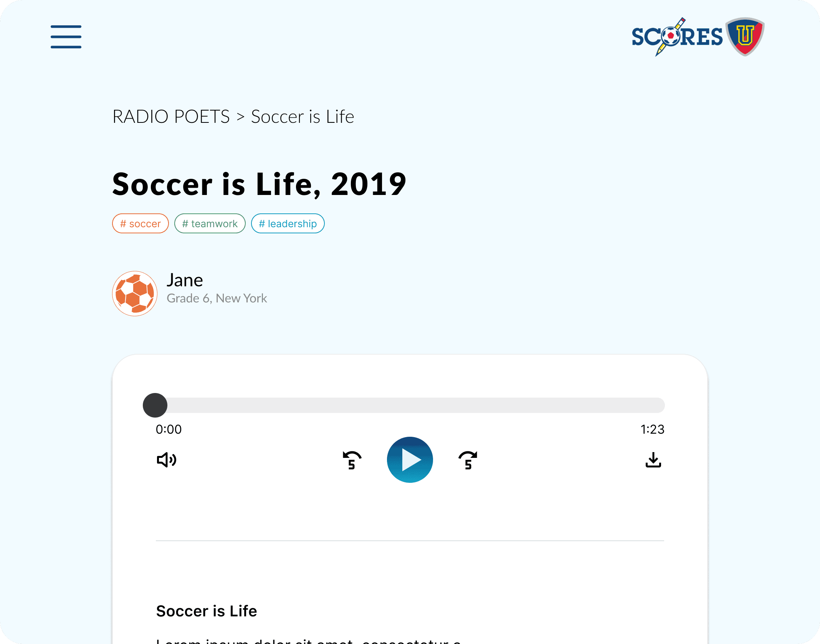
Task: Click the Soccer is Life, 2019 title
Action: [x=259, y=184]
